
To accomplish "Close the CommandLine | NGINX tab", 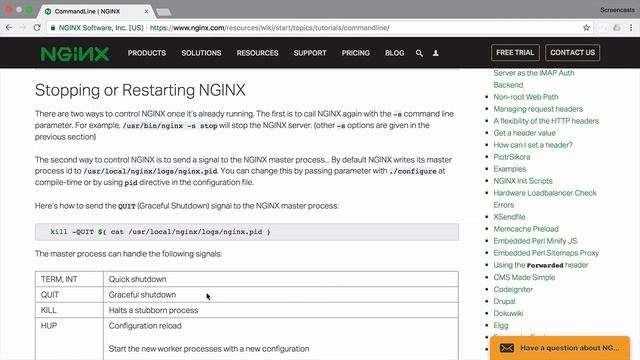I will [147, 11].
